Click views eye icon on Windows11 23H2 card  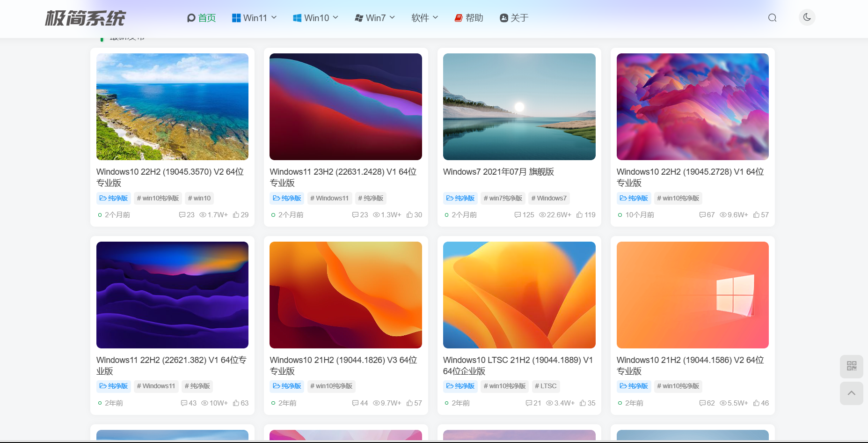376,215
